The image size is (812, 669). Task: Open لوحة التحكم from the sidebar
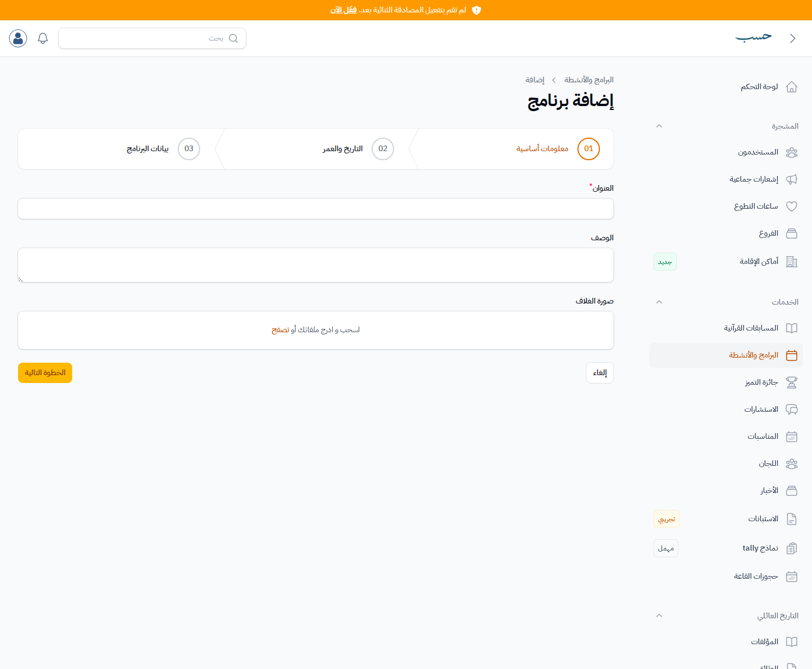tap(726, 87)
